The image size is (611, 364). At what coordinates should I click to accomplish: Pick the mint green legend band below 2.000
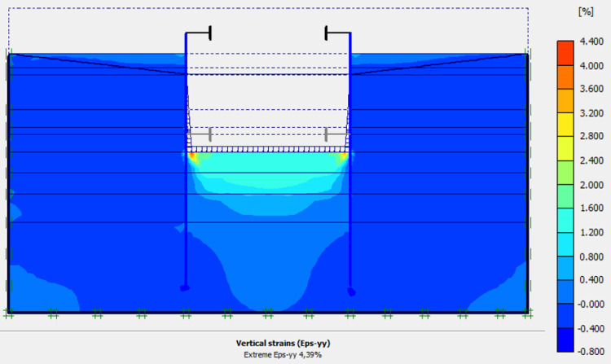[565, 196]
